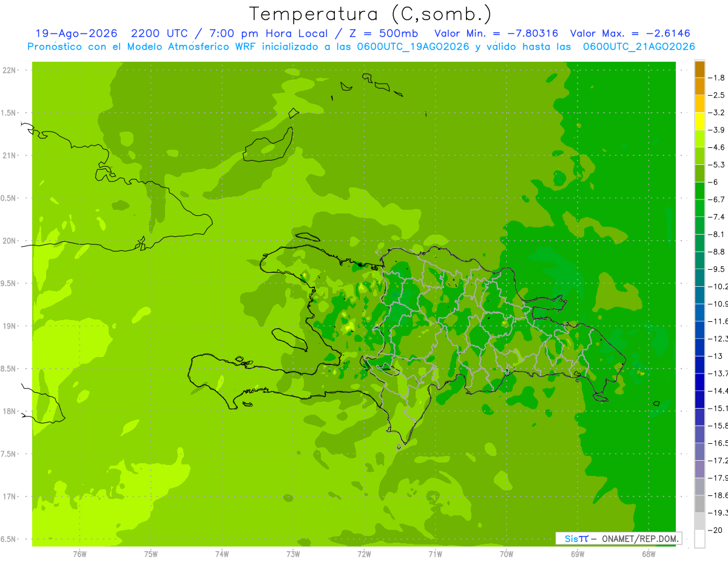Click the legend value '-13'
This screenshot has width=728, height=562.
[x=716, y=356]
